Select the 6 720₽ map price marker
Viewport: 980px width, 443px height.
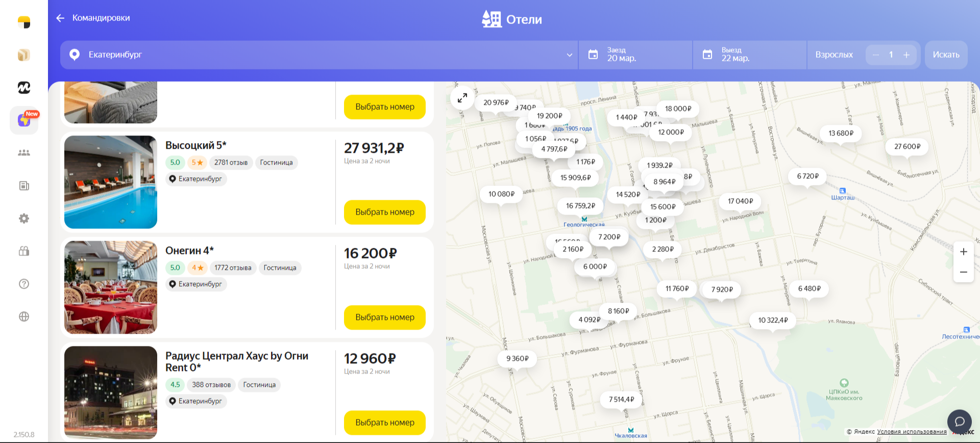[808, 176]
